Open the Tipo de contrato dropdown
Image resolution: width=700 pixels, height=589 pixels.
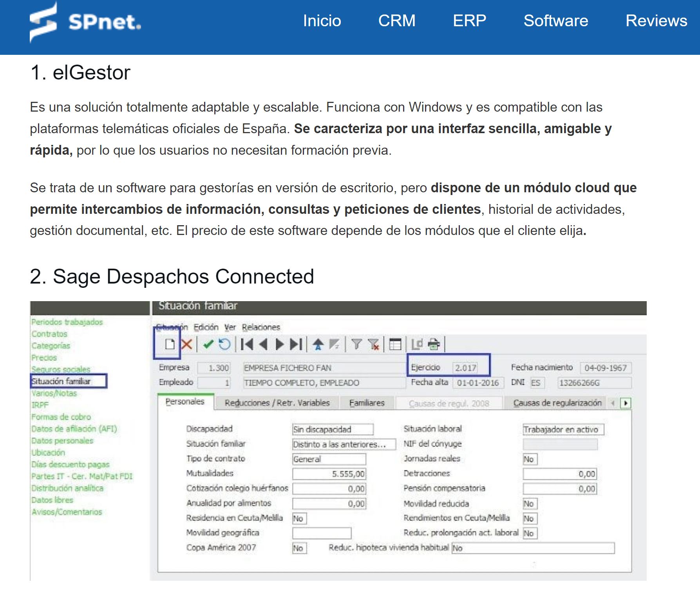(x=329, y=459)
